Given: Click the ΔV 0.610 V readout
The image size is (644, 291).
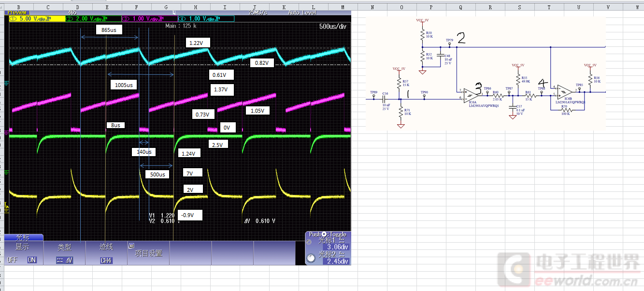Looking at the screenshot, I should (260, 221).
